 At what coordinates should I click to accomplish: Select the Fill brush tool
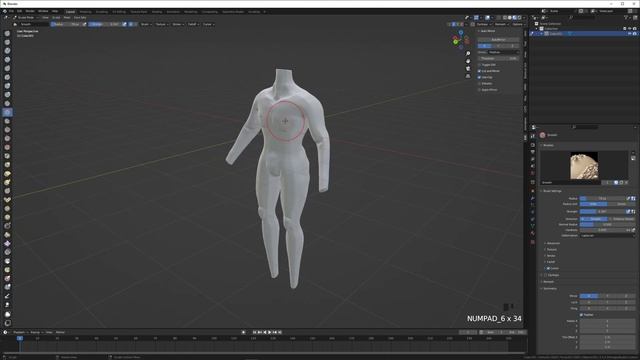[x=7, y=130]
